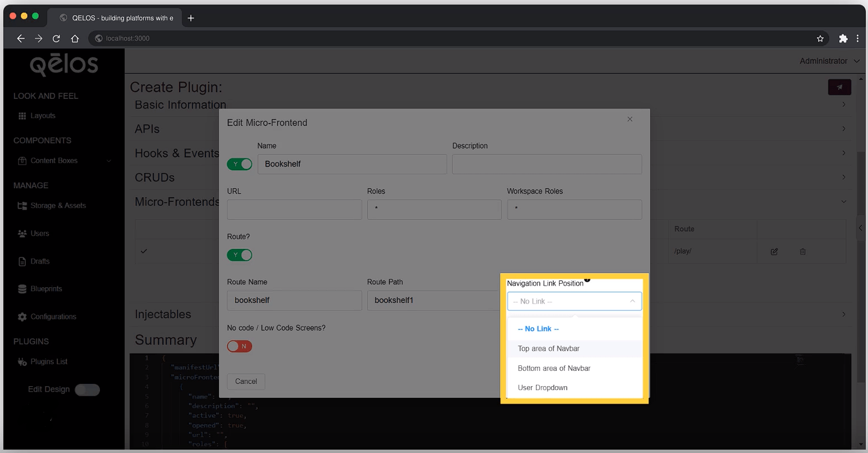The height and width of the screenshot is (453, 868).
Task: Turn off the Route? toggle
Action: (x=240, y=255)
